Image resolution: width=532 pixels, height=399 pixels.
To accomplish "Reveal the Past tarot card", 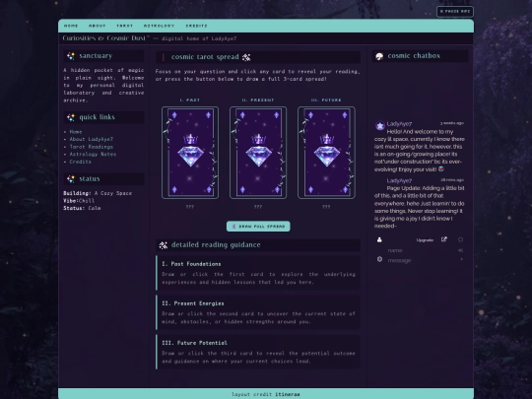I will pos(190,153).
